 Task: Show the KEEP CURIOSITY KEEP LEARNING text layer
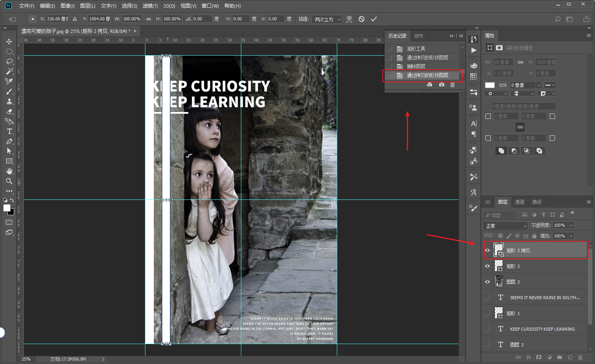487,329
